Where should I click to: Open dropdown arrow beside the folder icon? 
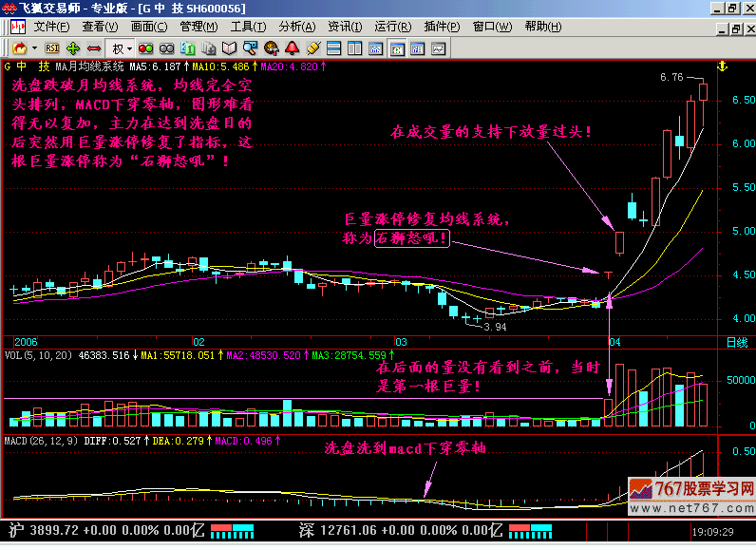(x=35, y=47)
